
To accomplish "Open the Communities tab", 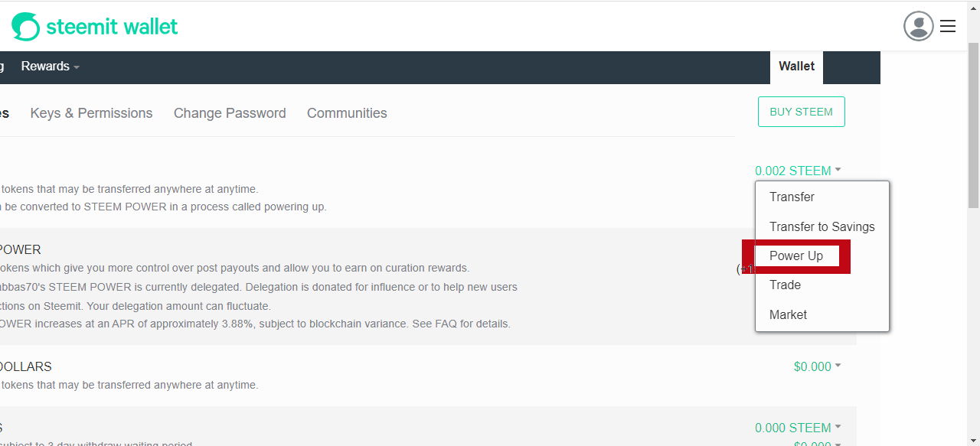I will (x=347, y=113).
